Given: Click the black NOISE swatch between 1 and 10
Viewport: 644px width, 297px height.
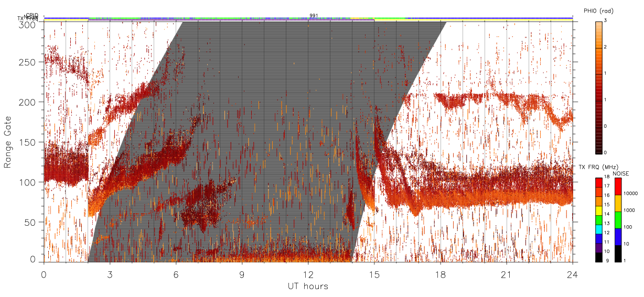Looking at the screenshot, I should point(618,254).
